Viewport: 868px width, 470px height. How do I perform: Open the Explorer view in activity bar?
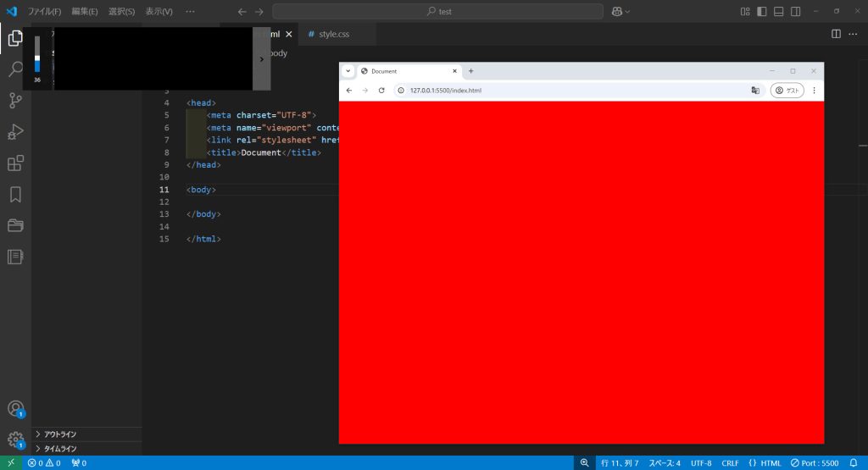pyautogui.click(x=15, y=38)
